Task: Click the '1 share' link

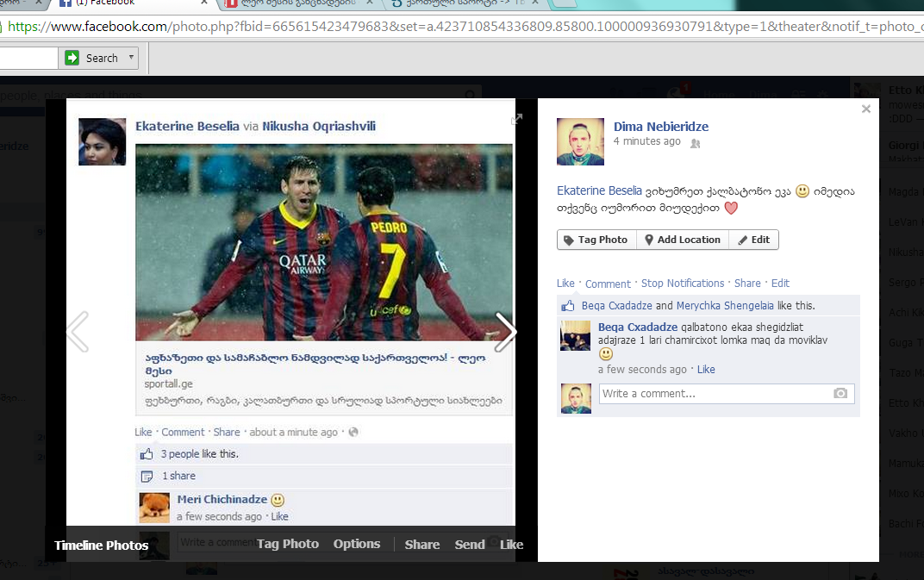Action: 179,476
